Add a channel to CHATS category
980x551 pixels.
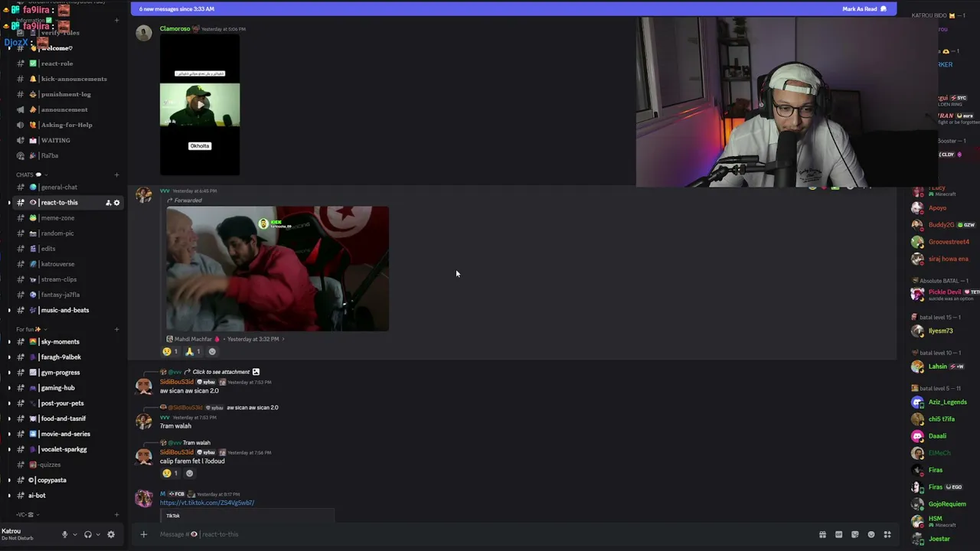117,174
